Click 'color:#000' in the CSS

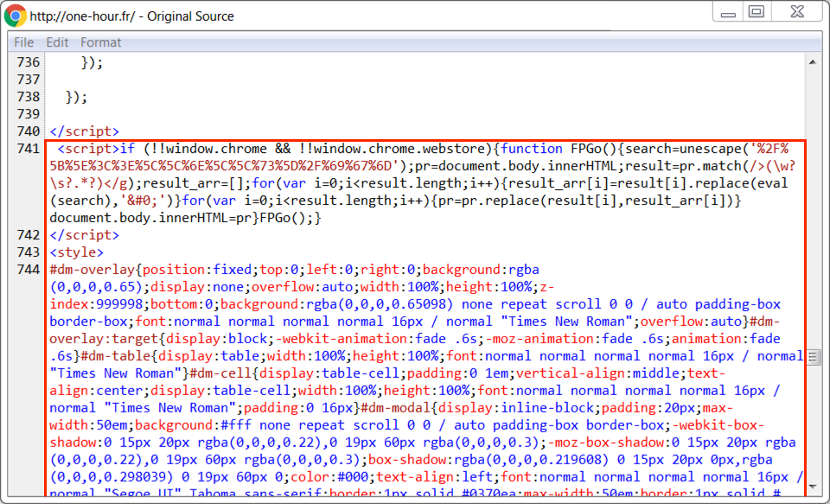pos(329,477)
